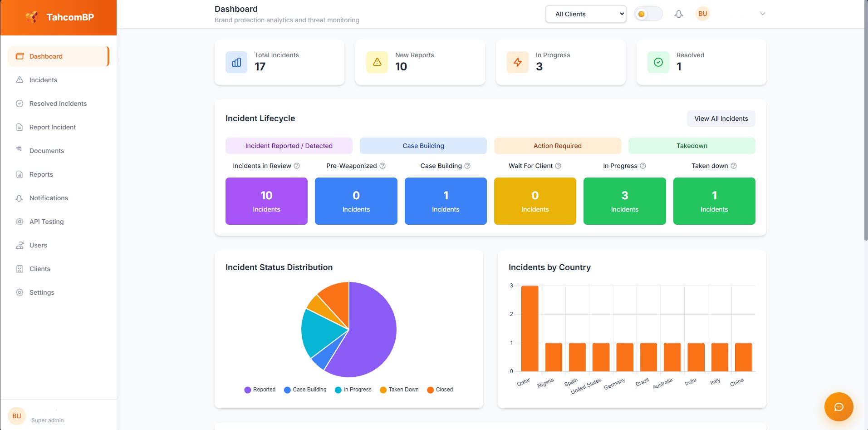
Task: Toggle Taken Down series in pie legend
Action: click(x=399, y=390)
